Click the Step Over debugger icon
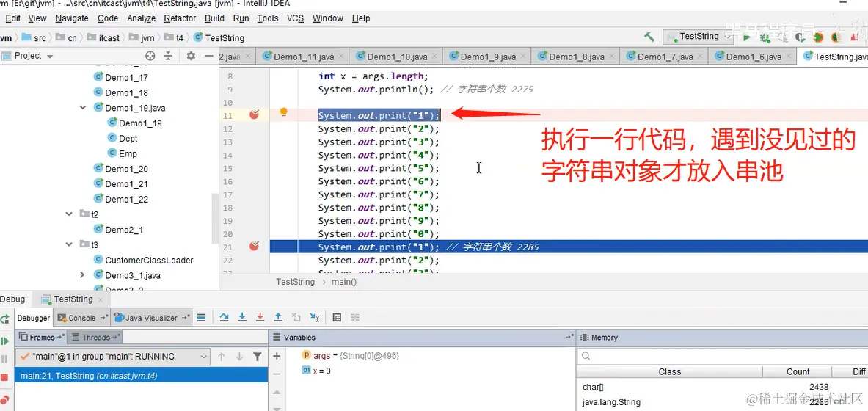 pos(225,317)
